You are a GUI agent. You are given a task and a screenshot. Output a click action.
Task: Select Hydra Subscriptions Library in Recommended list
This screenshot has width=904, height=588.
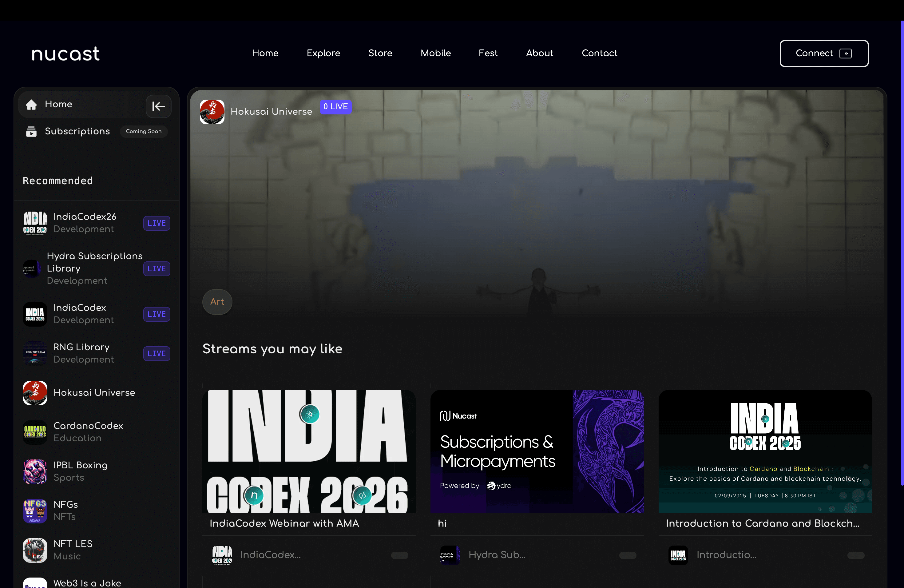[x=97, y=268]
